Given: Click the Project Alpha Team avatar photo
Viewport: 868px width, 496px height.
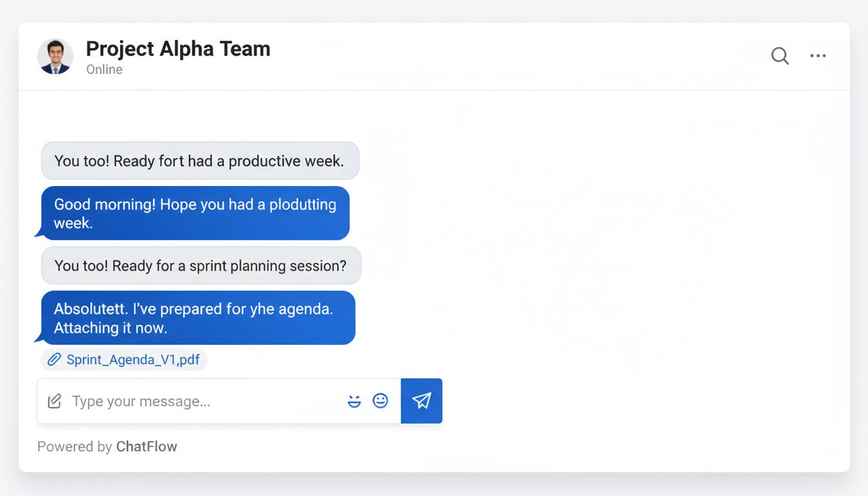Looking at the screenshot, I should tap(56, 56).
